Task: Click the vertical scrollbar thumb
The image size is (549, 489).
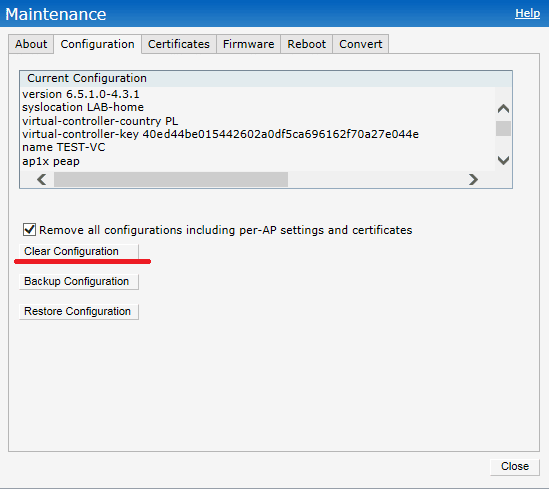Action: pos(503,128)
